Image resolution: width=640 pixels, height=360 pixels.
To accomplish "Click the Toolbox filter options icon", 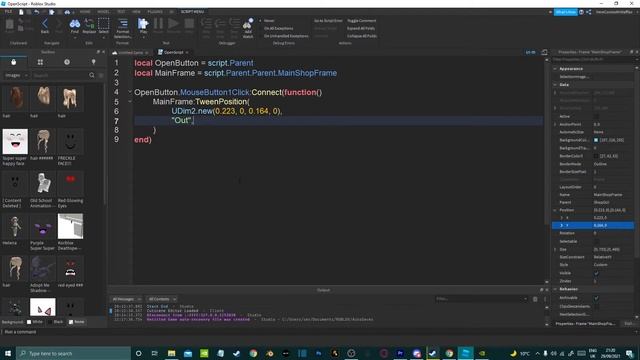I will tap(101, 75).
